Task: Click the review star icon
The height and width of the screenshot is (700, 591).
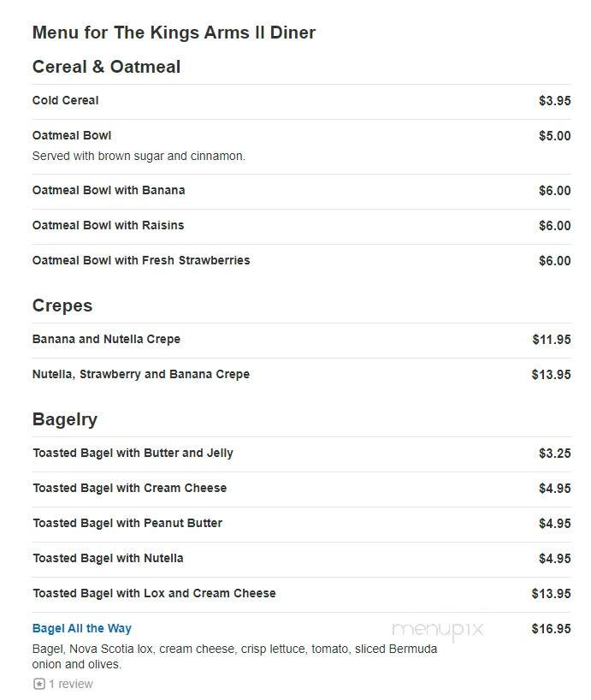Action: [x=39, y=684]
